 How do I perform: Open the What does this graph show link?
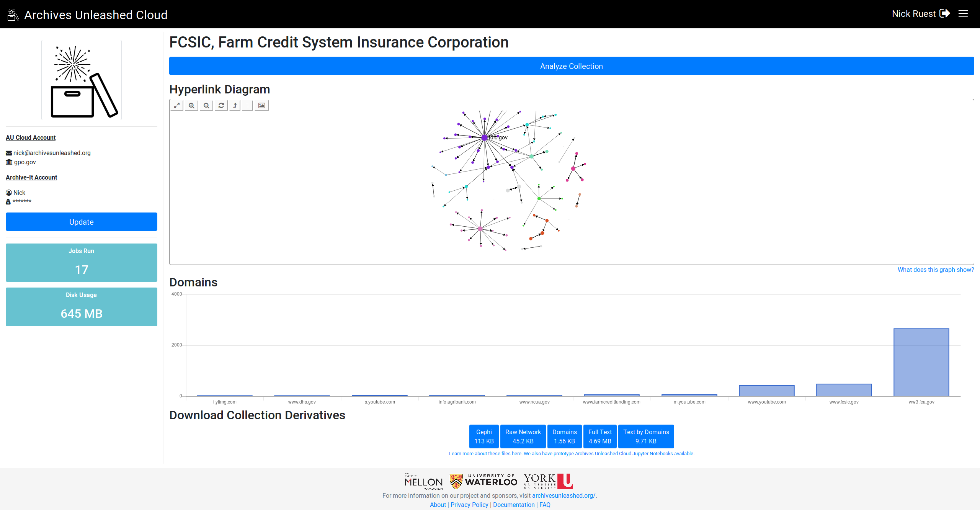pos(936,270)
